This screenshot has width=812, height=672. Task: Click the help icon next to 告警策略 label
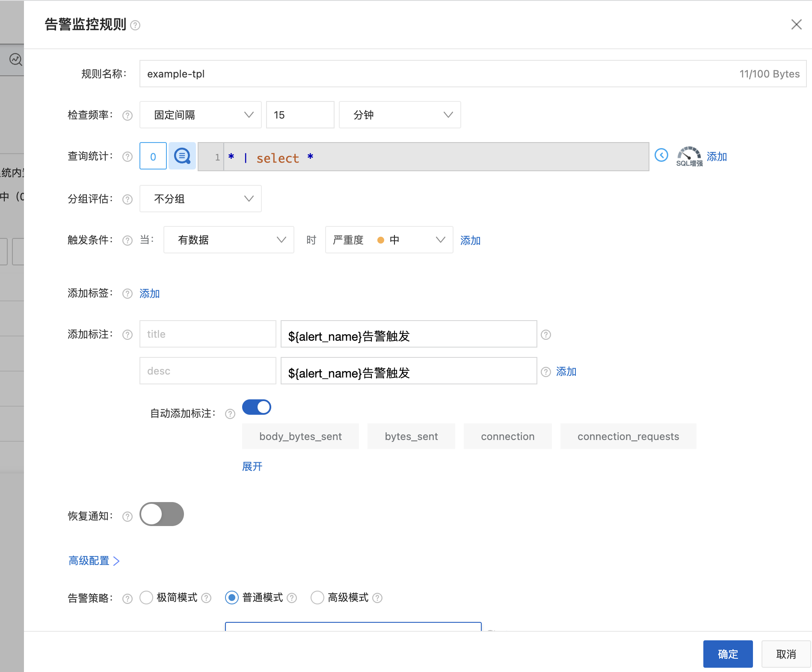[127, 598]
